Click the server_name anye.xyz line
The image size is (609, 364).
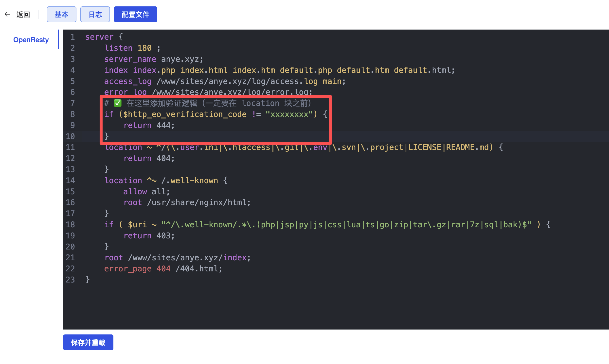pos(153,59)
